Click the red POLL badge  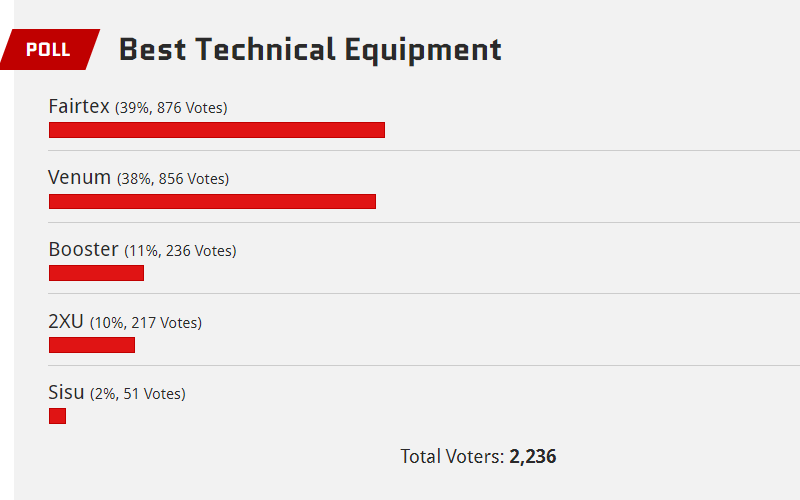(x=50, y=49)
